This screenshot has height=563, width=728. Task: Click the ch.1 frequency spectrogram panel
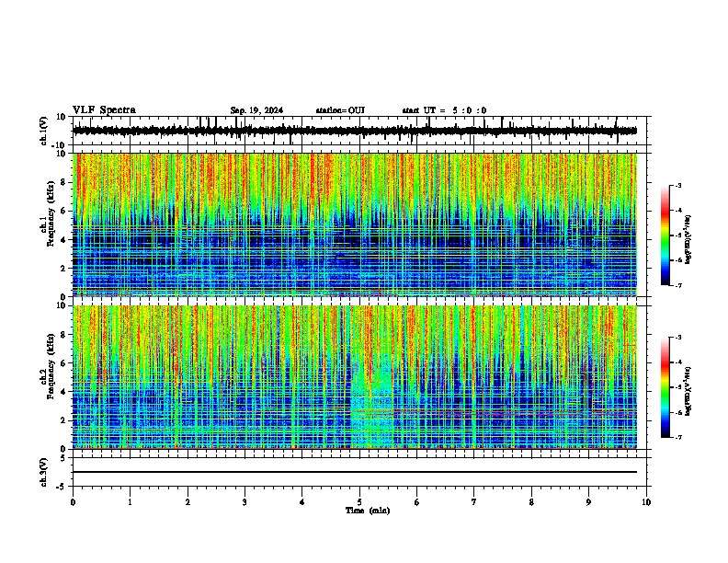pyautogui.click(x=355, y=224)
